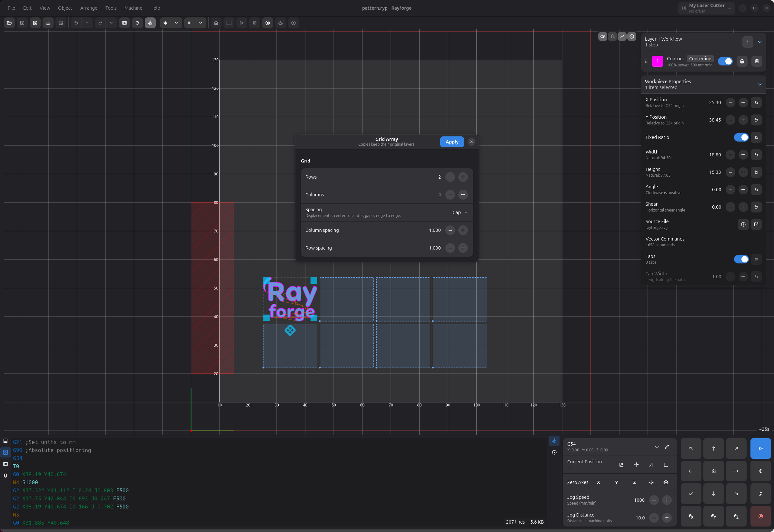Viewport: 774px width, 532px height.
Task: Toggle the Tabs switch
Action: click(x=741, y=259)
